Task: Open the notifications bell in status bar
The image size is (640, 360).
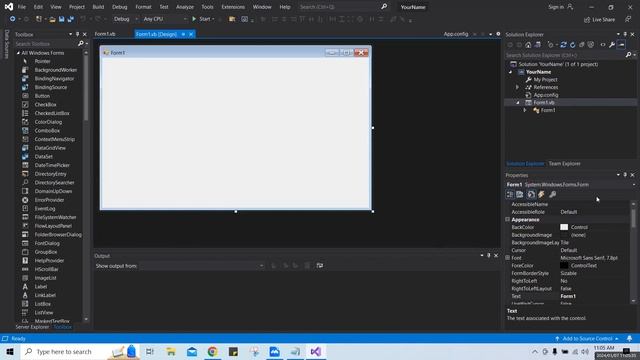Action: 629,338
